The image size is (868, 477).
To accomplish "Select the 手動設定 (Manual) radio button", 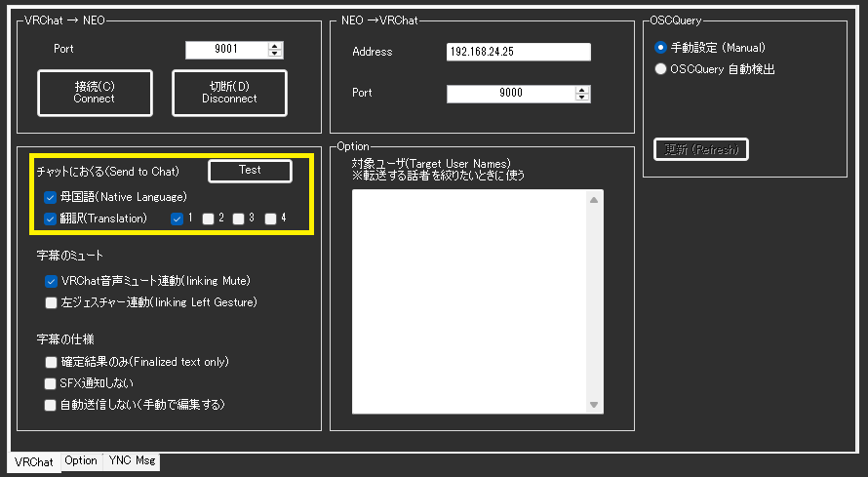I will click(660, 48).
